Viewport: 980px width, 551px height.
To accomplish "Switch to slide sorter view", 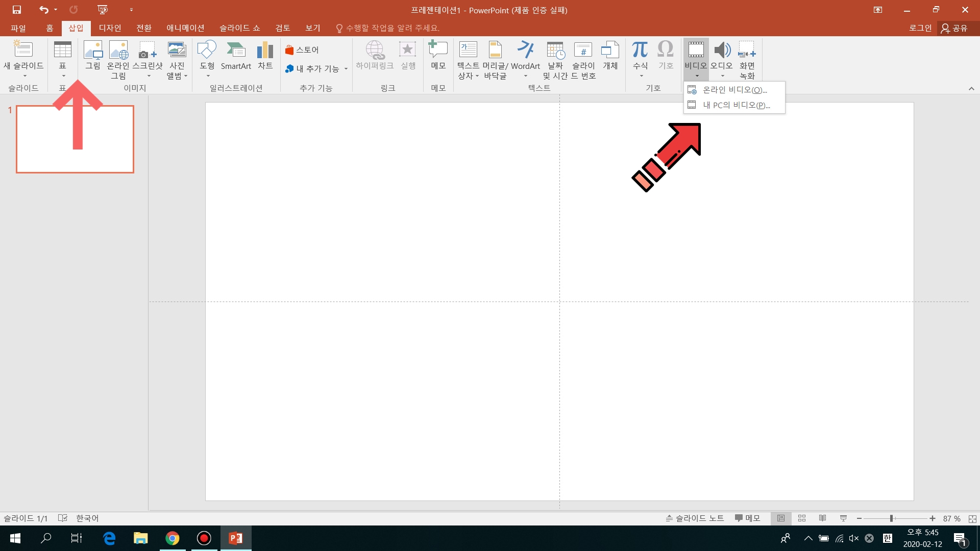I will pos(802,518).
